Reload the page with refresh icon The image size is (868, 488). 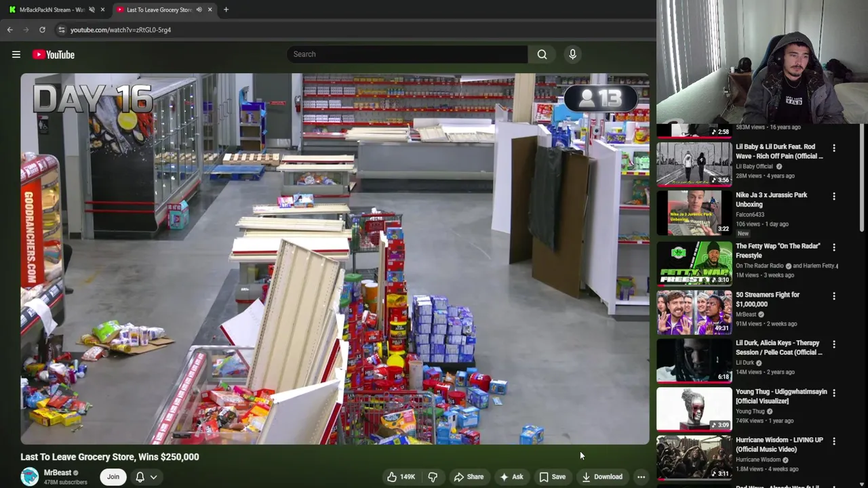coord(42,30)
